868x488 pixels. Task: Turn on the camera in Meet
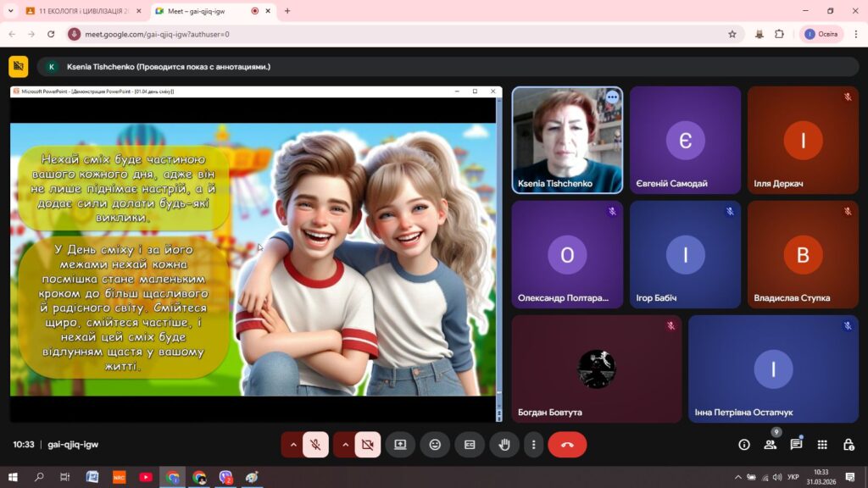point(367,445)
